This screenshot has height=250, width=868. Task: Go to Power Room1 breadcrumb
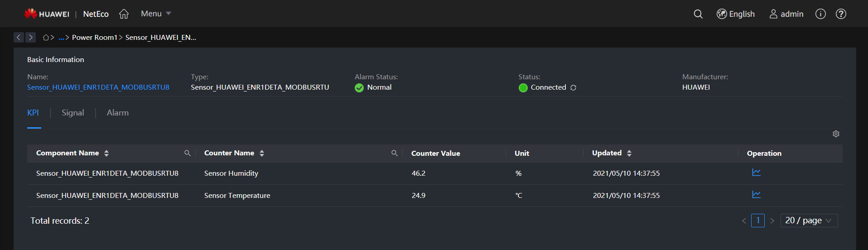coord(95,37)
